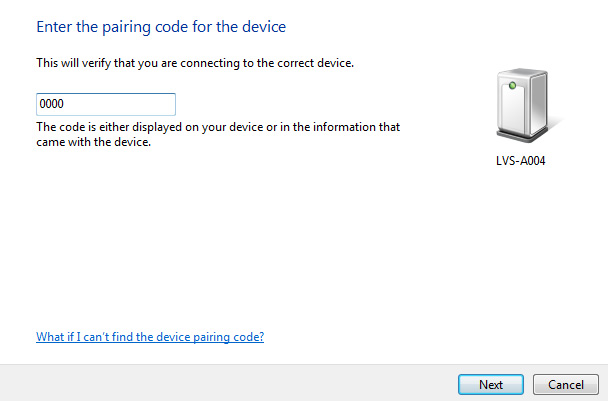Click the 'Enter the pairing code' heading
The width and height of the screenshot is (608, 401).
[x=161, y=27]
